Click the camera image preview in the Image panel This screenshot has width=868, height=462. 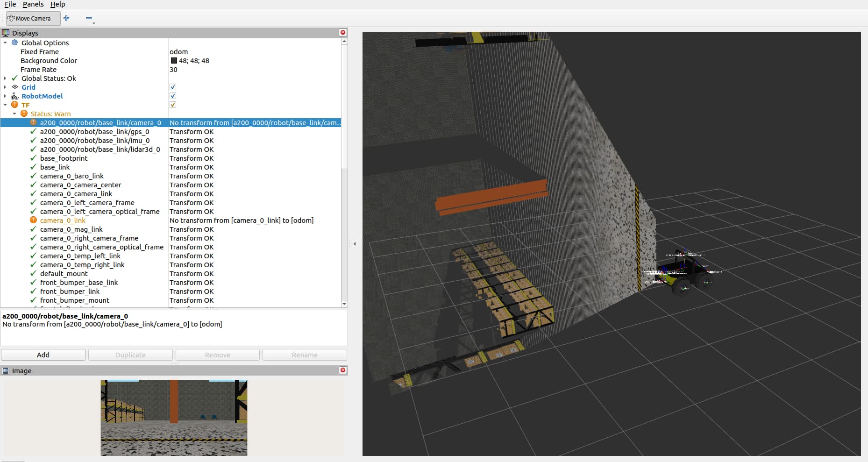[174, 418]
